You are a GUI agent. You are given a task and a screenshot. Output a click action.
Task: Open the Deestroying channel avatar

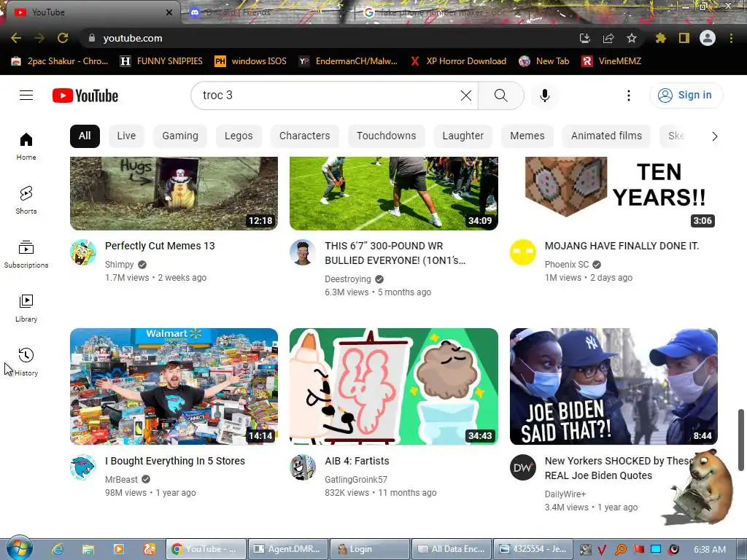pyautogui.click(x=303, y=252)
